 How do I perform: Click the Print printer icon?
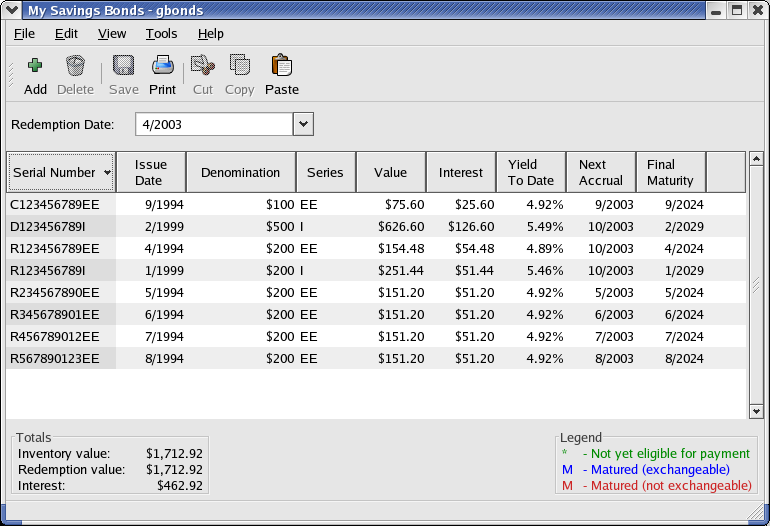pos(163,65)
